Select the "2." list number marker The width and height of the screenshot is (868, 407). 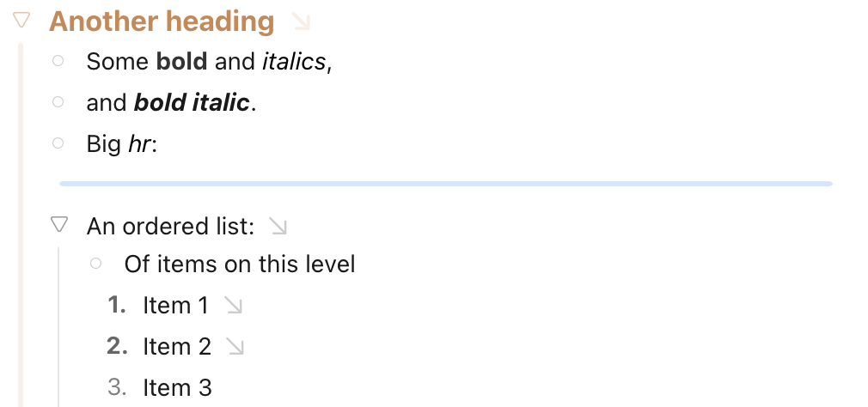(x=117, y=346)
